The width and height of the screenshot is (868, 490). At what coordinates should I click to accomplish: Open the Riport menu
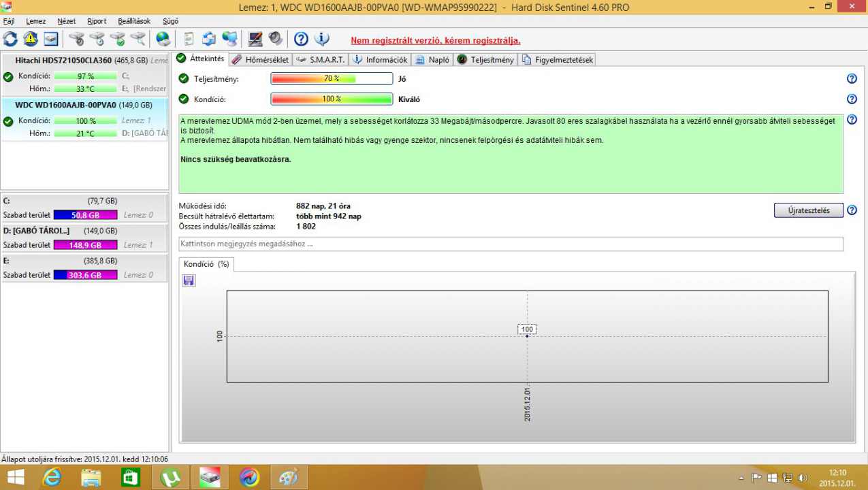pos(97,21)
